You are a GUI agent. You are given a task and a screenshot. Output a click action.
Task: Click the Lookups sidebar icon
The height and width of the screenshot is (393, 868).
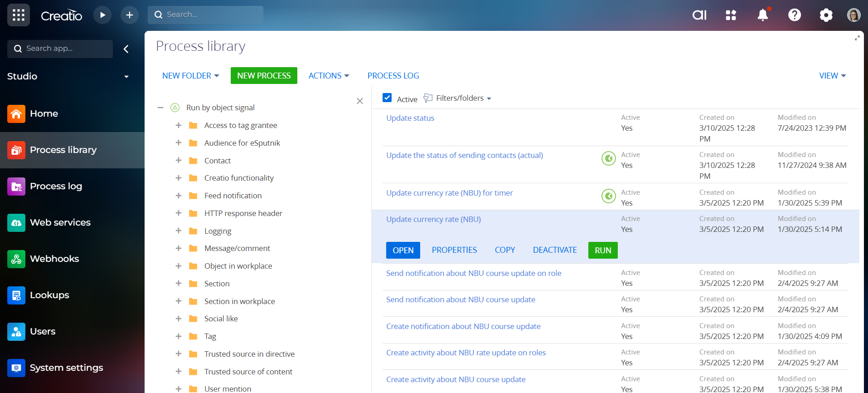tap(16, 295)
